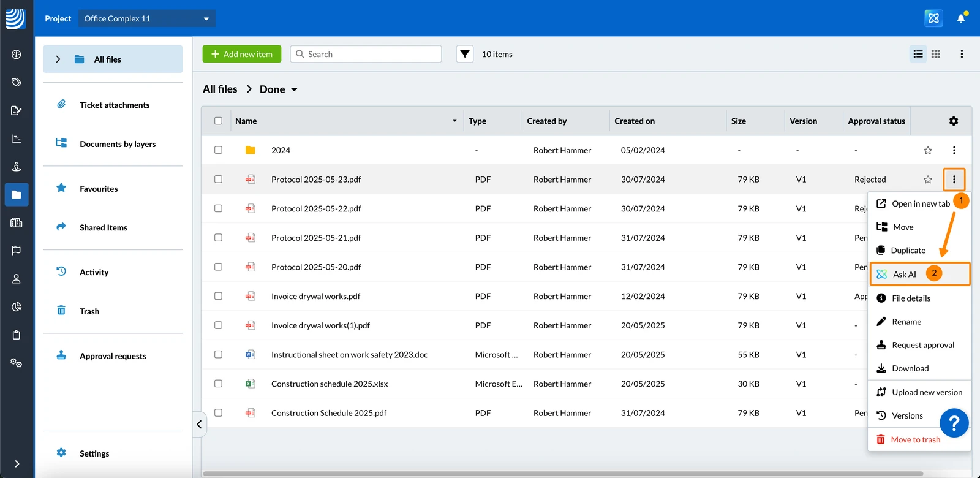This screenshot has width=980, height=478.
Task: Open the plans icon in left rail
Action: [x=17, y=222]
